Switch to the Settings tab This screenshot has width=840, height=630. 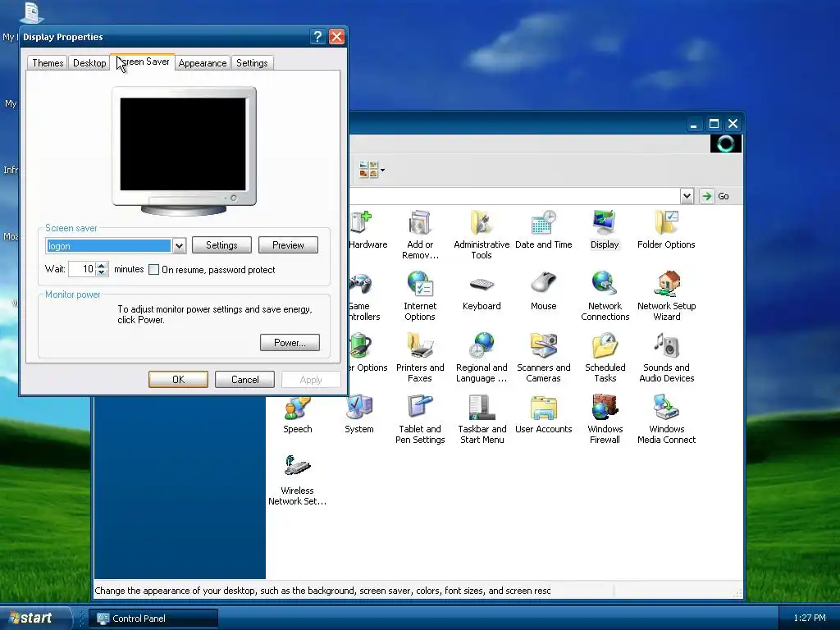252,63
